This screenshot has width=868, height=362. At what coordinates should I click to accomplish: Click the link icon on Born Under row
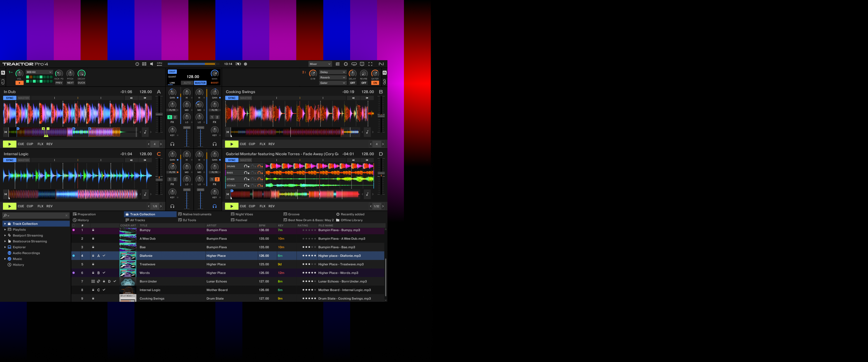point(98,281)
